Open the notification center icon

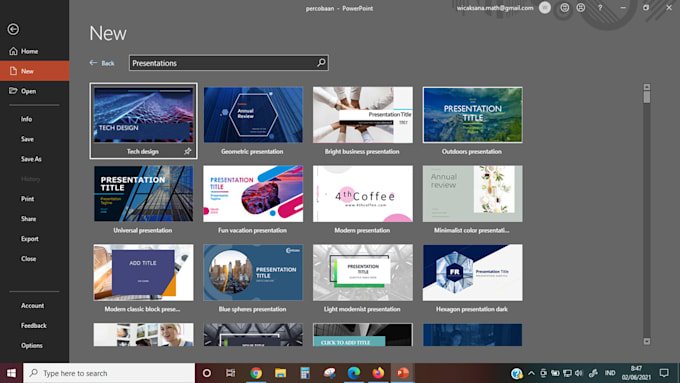click(x=664, y=373)
